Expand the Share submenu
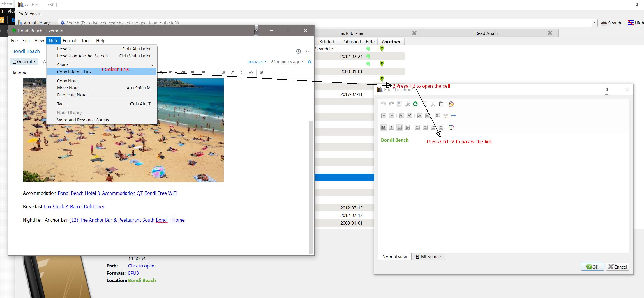The image size is (644, 298). pos(102,65)
